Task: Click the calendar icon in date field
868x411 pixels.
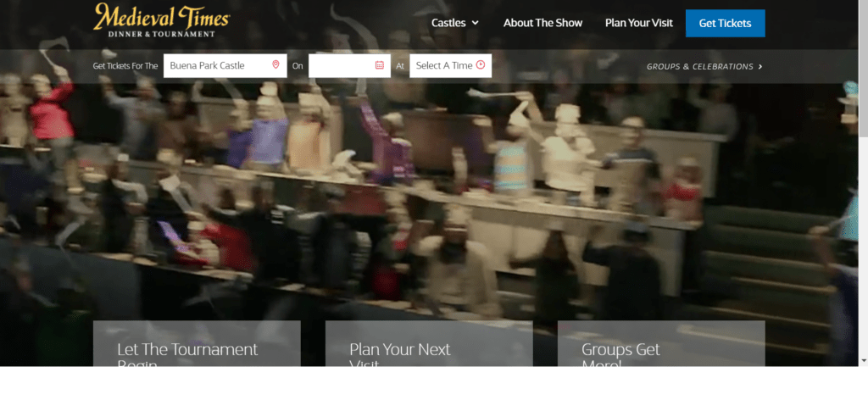Action: click(379, 65)
